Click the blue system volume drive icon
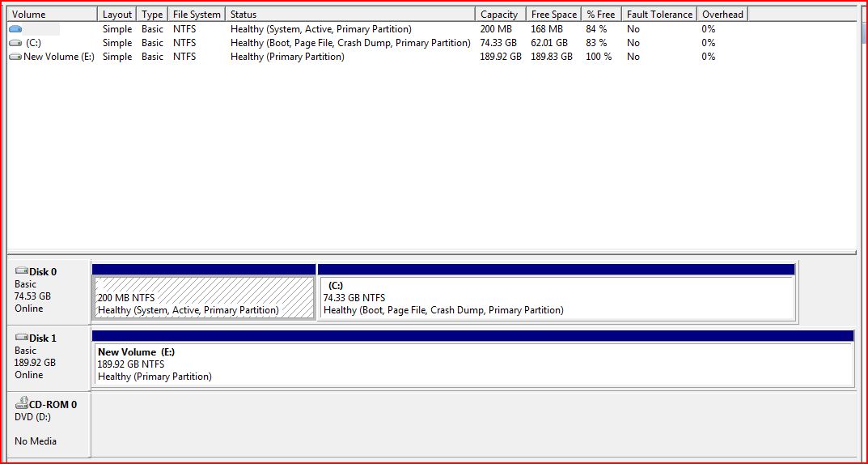Screen dimensions: 868x464 click(x=15, y=29)
